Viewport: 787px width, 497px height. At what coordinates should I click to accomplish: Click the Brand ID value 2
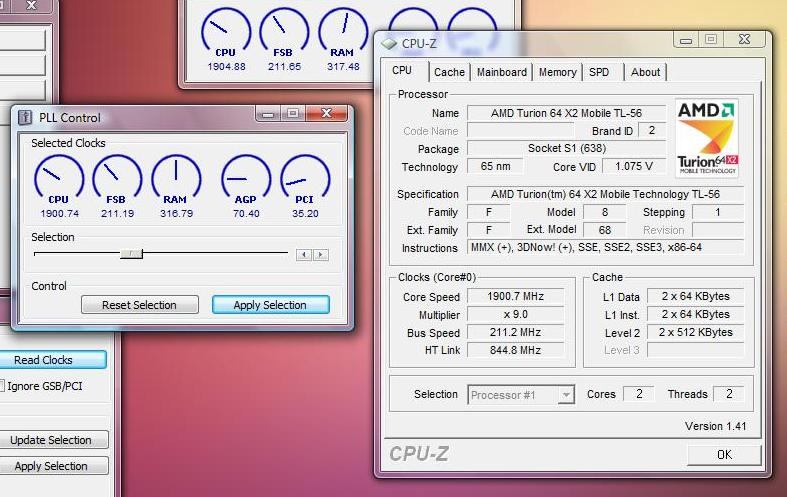click(x=651, y=131)
